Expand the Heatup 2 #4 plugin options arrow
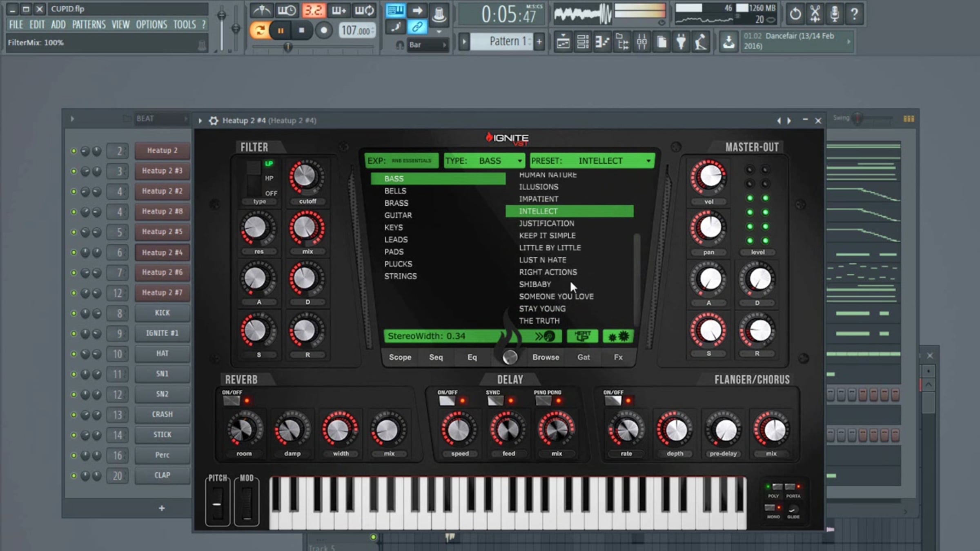This screenshot has height=551, width=980. [x=200, y=120]
